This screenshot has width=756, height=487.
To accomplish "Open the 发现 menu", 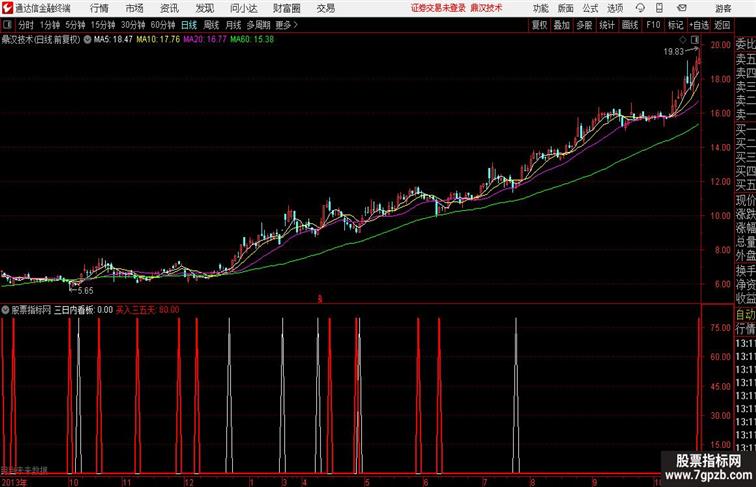I will (x=204, y=8).
